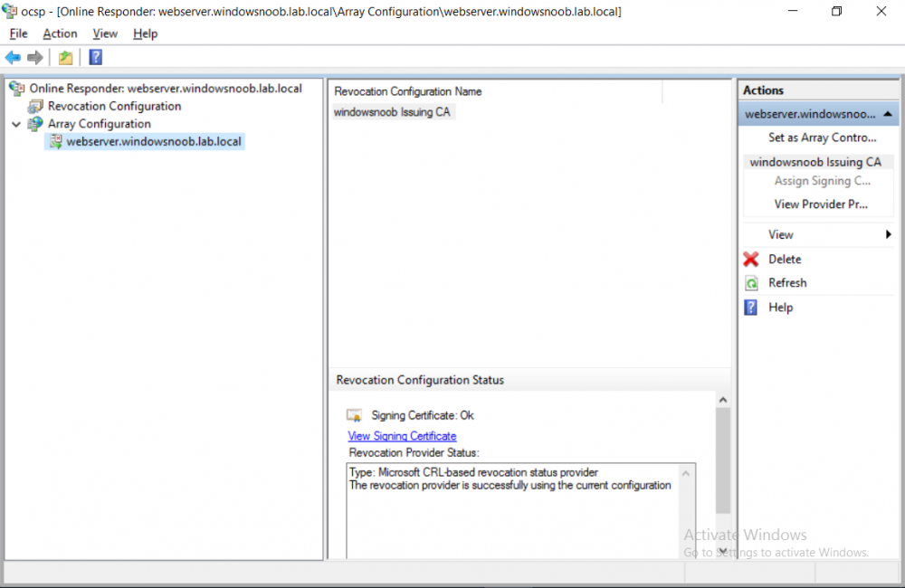Screen dimensions: 905x588
Task: Click Refresh in Actions pane
Action: click(x=787, y=283)
